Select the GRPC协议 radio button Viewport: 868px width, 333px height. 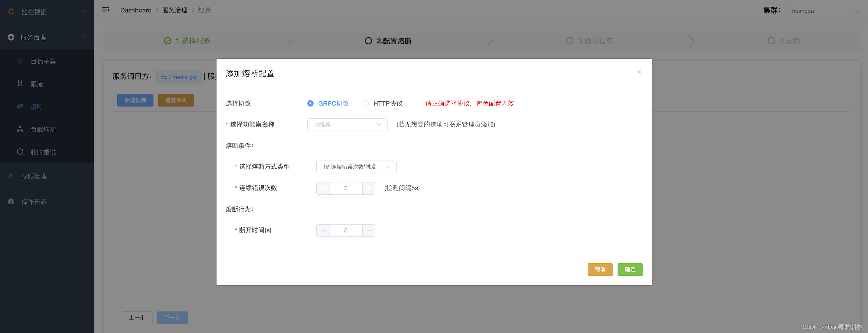tap(310, 104)
